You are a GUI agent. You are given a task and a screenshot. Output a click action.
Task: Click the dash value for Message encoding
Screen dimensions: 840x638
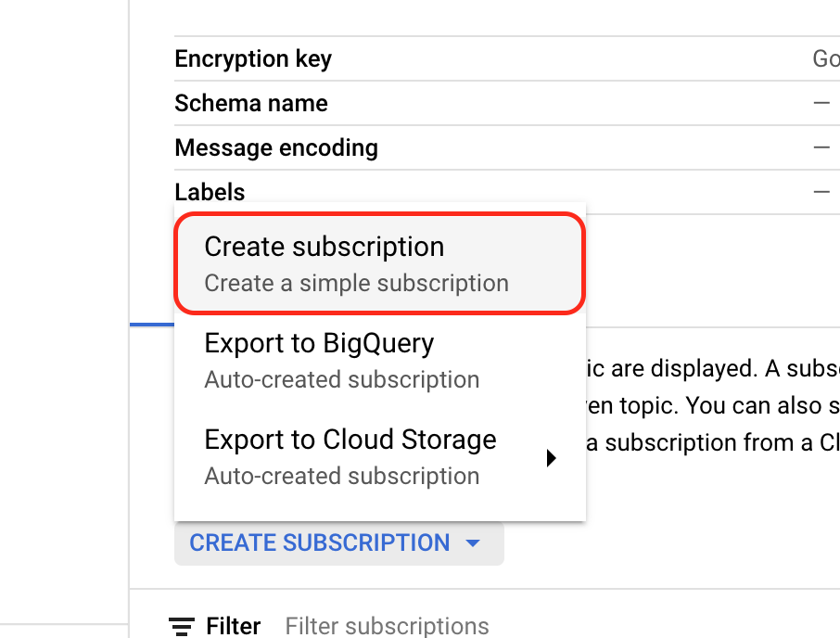[x=821, y=148]
